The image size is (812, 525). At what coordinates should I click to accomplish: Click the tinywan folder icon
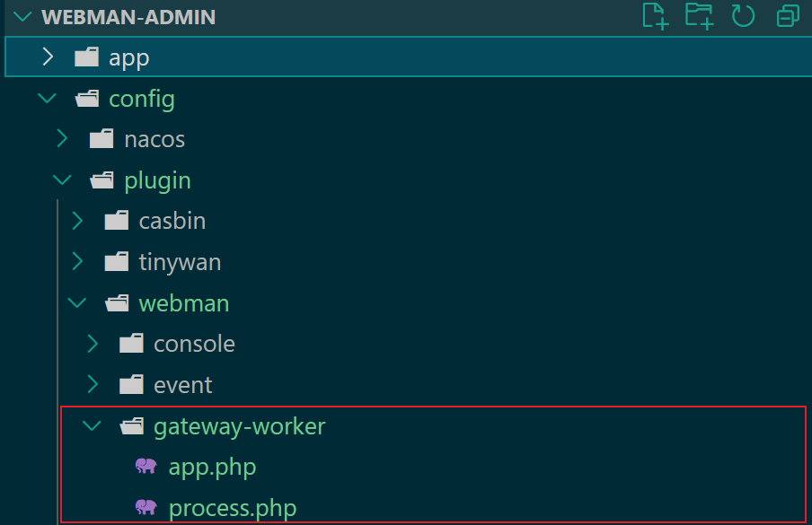(x=117, y=262)
